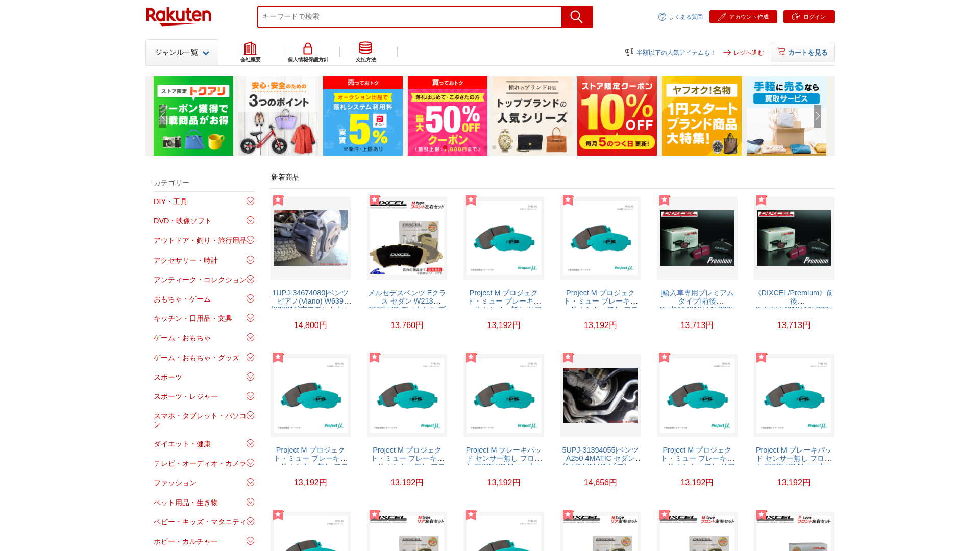Expand the アクセサリー・時計 category
Image resolution: width=980 pixels, height=551 pixels.
click(x=250, y=260)
